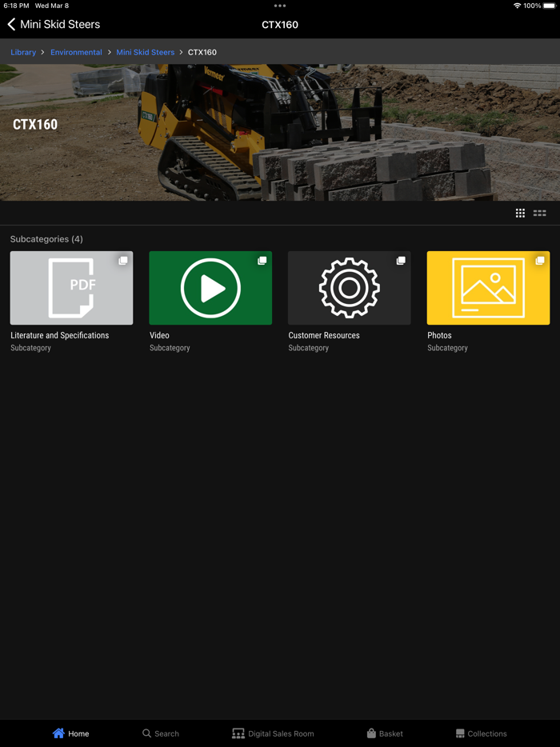560x747 pixels.
Task: Tap the CTX160 hero banner image
Action: click(280, 133)
